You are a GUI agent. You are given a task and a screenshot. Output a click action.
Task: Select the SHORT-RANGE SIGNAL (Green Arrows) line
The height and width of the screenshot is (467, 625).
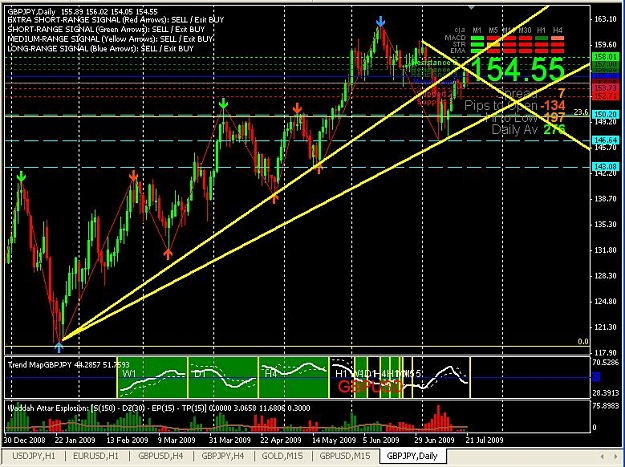pos(106,29)
